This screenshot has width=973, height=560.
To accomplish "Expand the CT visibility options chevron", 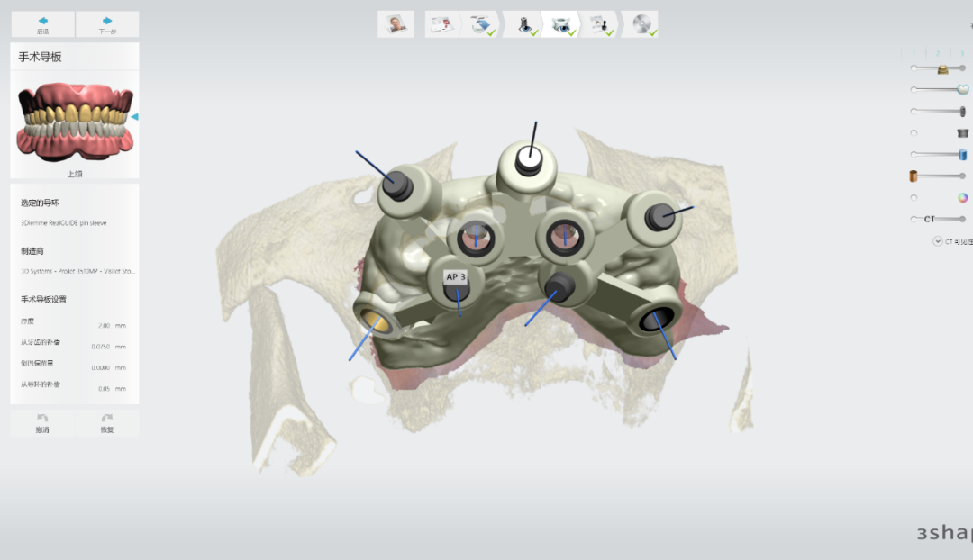I will pos(938,241).
